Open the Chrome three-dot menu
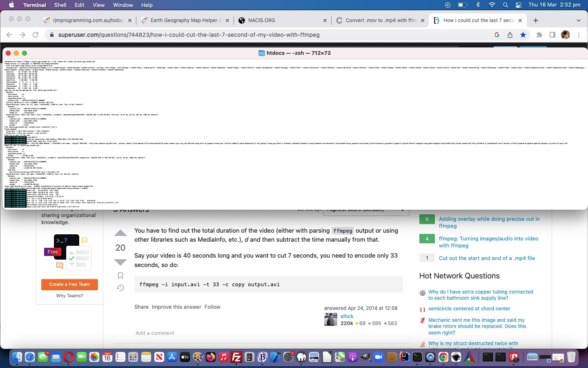Screen dimensions: 588x368 click(579, 35)
